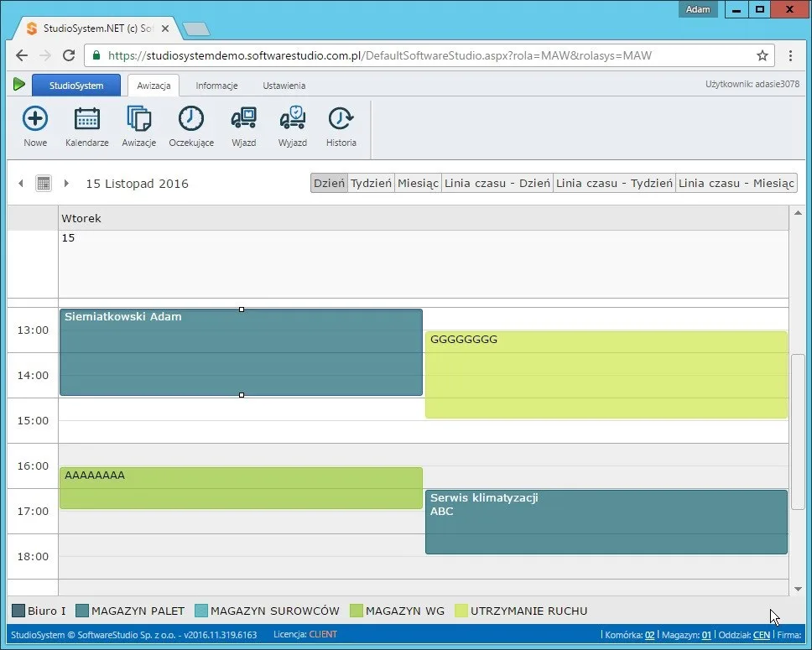Go to the previous day arrow
Image resolution: width=812 pixels, height=650 pixels.
point(21,184)
